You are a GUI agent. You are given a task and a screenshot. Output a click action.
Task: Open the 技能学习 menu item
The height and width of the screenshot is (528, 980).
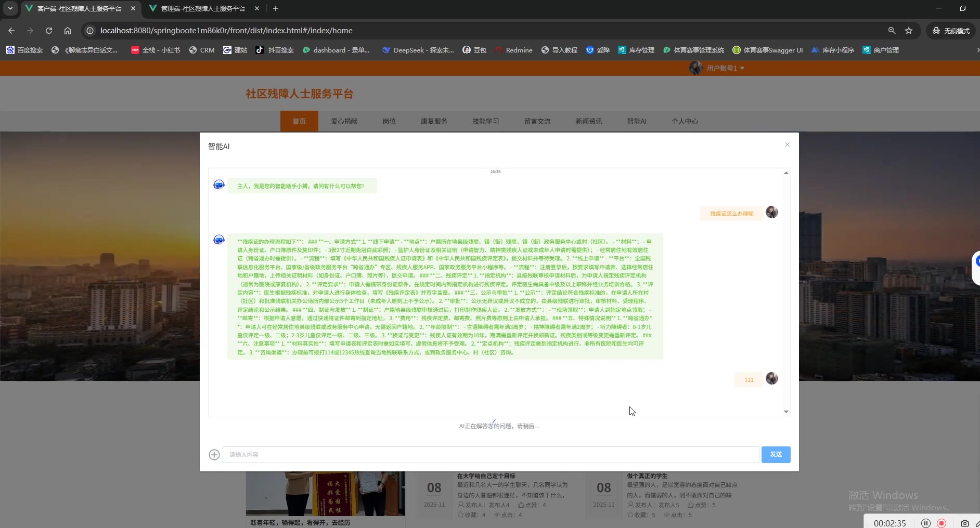point(486,121)
